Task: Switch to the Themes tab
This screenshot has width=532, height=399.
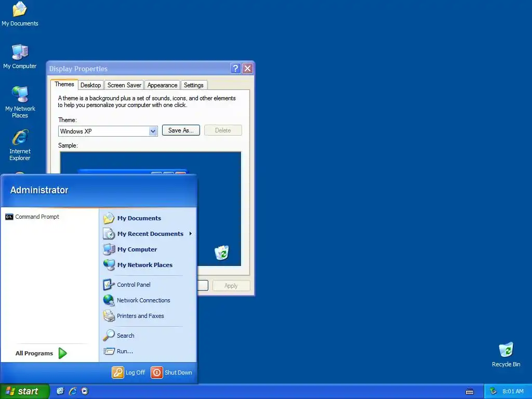Action: click(64, 84)
